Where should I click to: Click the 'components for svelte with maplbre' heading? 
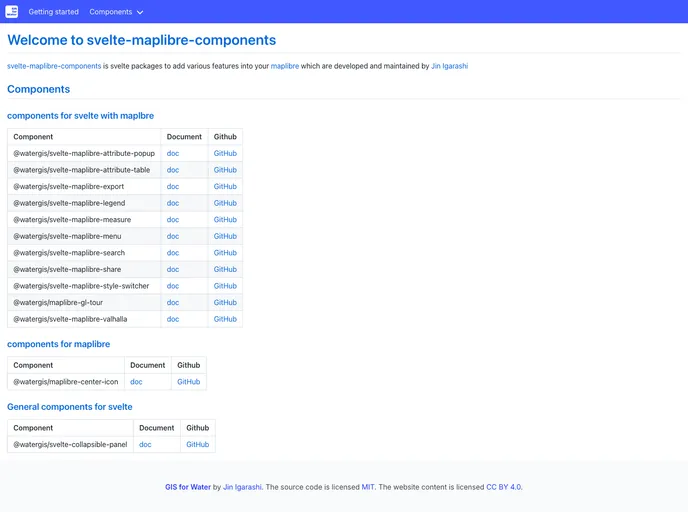point(80,116)
